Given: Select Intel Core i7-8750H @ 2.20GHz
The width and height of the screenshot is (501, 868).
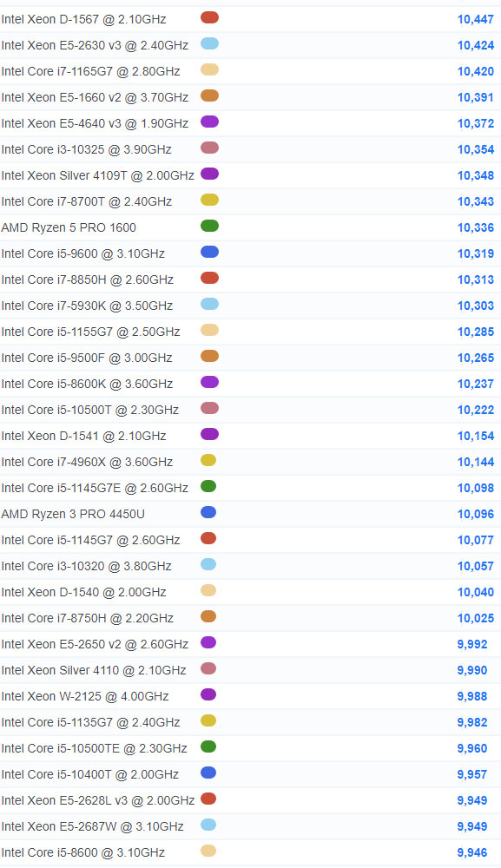Looking at the screenshot, I should pos(88,618).
